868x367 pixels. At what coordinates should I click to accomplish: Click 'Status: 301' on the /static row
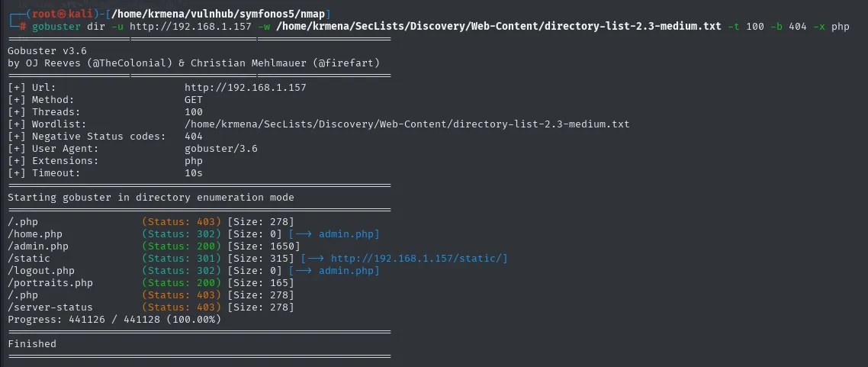[x=181, y=259]
